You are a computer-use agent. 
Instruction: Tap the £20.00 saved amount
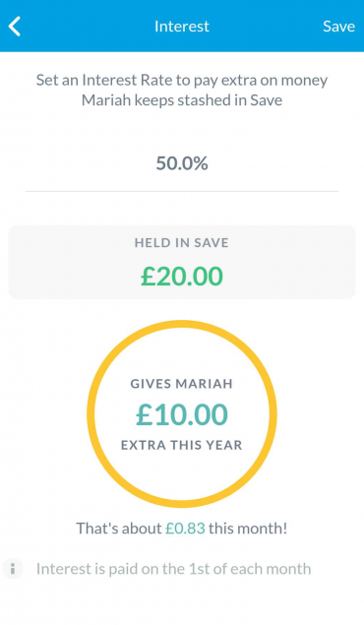182,276
